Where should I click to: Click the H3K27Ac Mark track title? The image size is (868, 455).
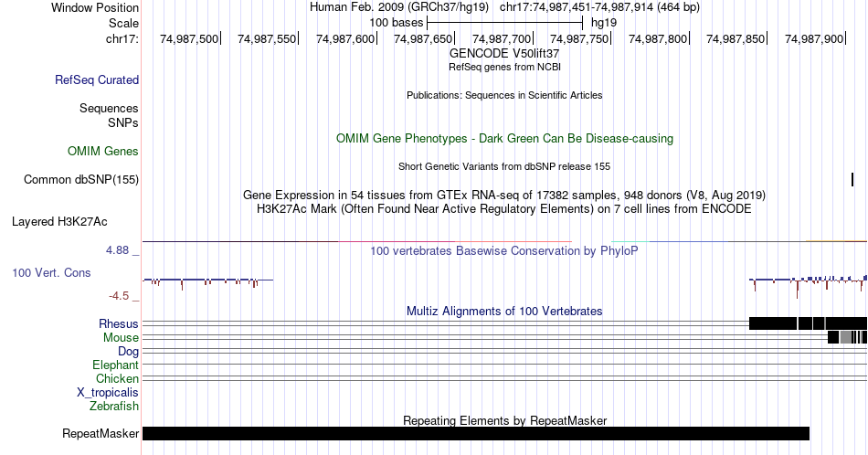(x=504, y=208)
